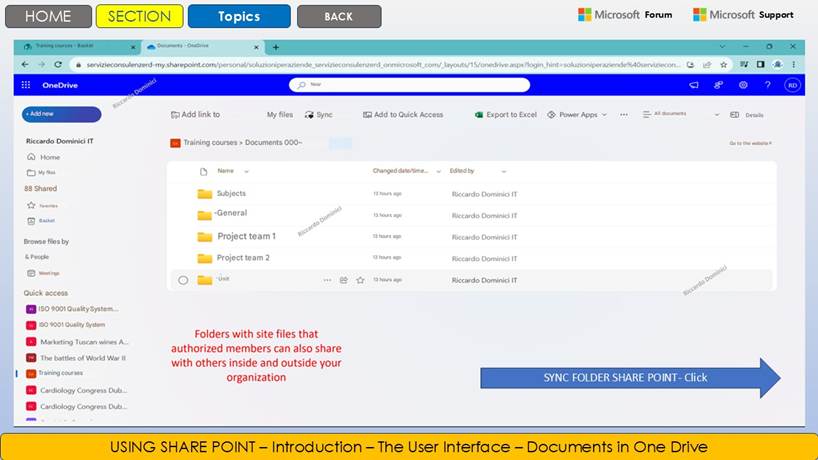Browse files by People
The width and height of the screenshot is (818, 460).
(37, 257)
